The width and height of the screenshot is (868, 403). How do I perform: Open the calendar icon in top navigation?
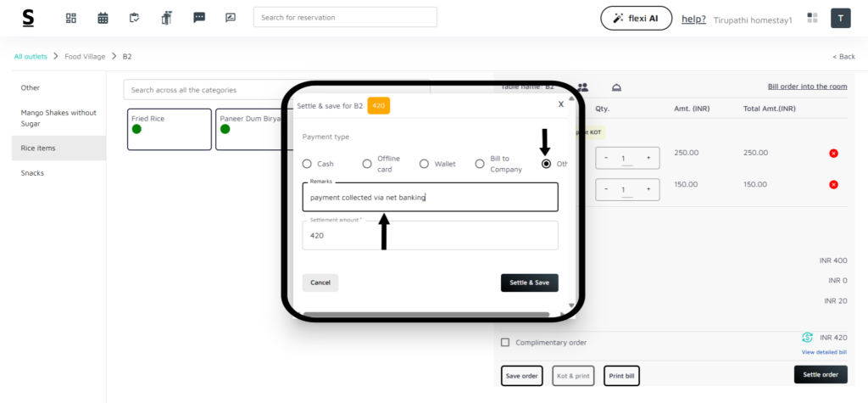coord(103,18)
